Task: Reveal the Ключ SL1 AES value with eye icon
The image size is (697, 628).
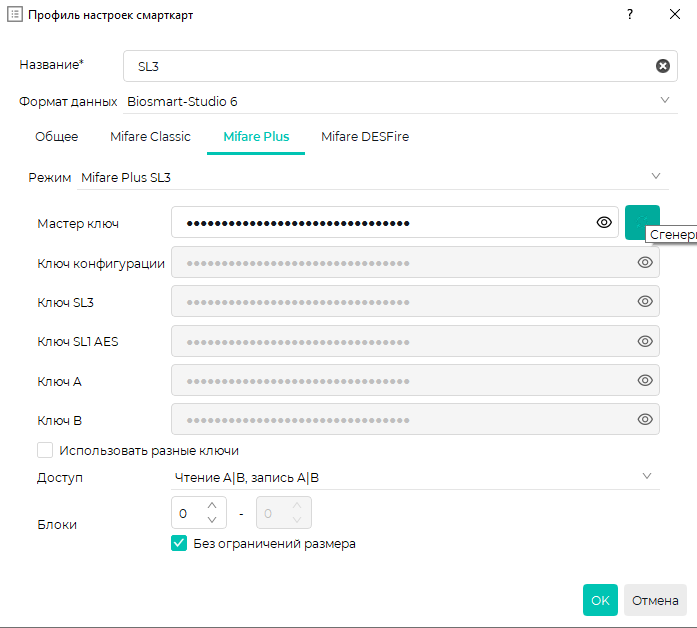Action: (645, 341)
